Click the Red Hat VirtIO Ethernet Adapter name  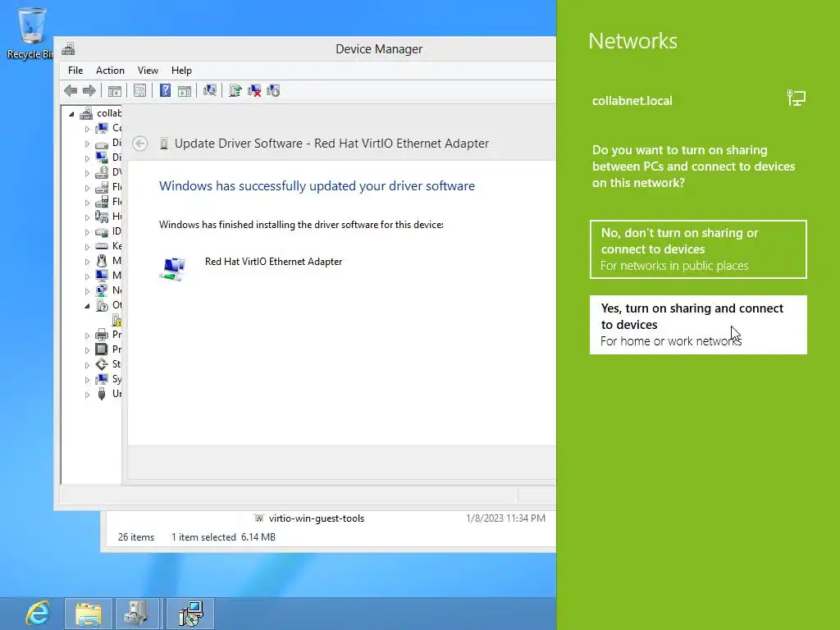click(x=274, y=262)
